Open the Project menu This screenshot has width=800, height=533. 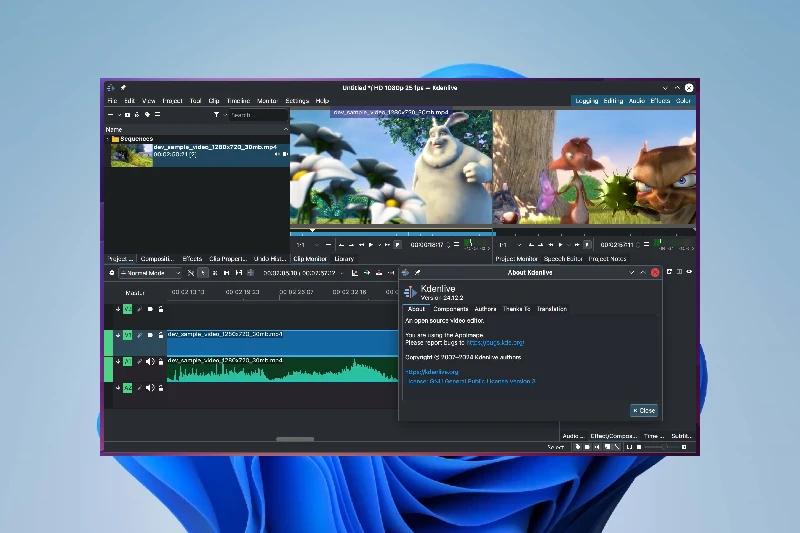tap(172, 101)
